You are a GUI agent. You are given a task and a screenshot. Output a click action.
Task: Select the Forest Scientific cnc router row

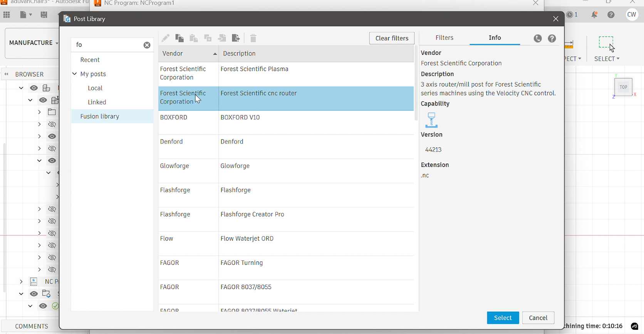click(x=286, y=98)
